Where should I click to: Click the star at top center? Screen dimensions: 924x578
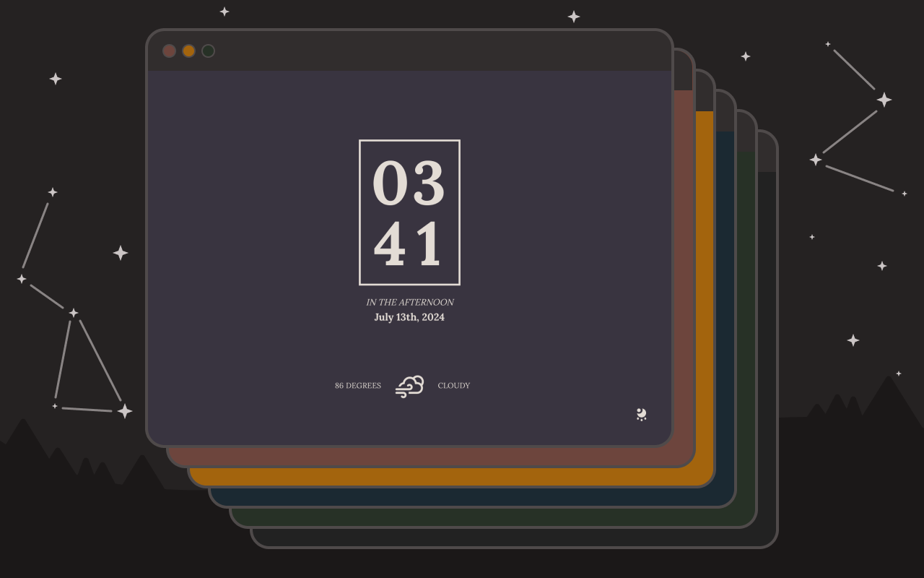tap(574, 17)
